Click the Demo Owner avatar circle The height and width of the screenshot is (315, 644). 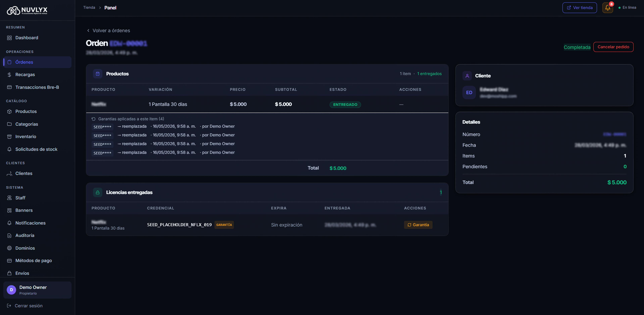(x=11, y=290)
